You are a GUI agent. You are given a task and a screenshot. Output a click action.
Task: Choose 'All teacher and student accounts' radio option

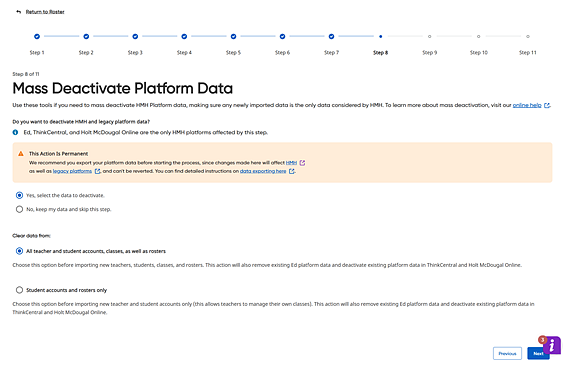[19, 251]
